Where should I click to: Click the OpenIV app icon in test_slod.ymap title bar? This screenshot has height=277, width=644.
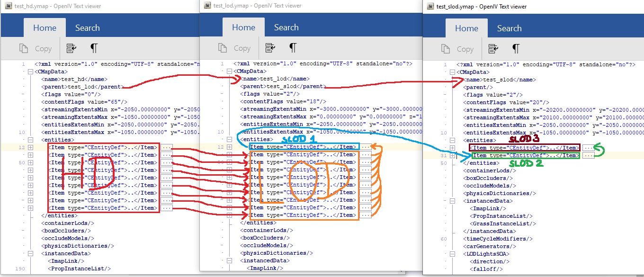click(x=430, y=6)
